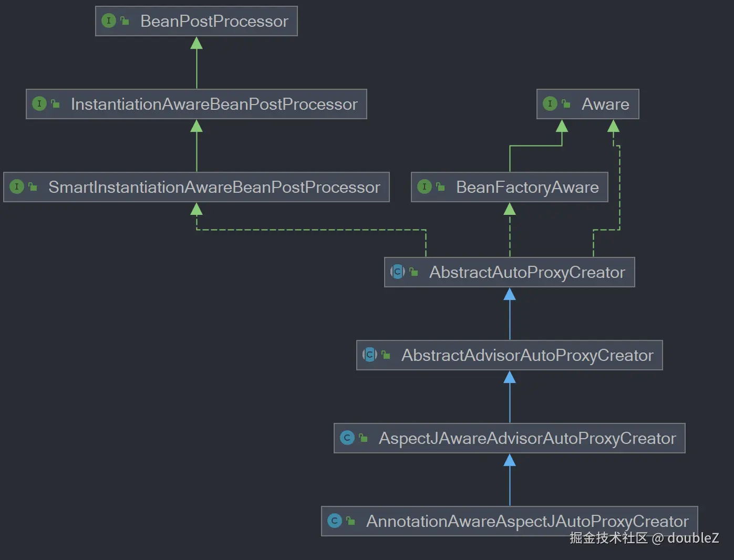Click the interface icon of SmartInstantiationAwareBeanPostProcessor
734x560 pixels.
click(x=17, y=186)
